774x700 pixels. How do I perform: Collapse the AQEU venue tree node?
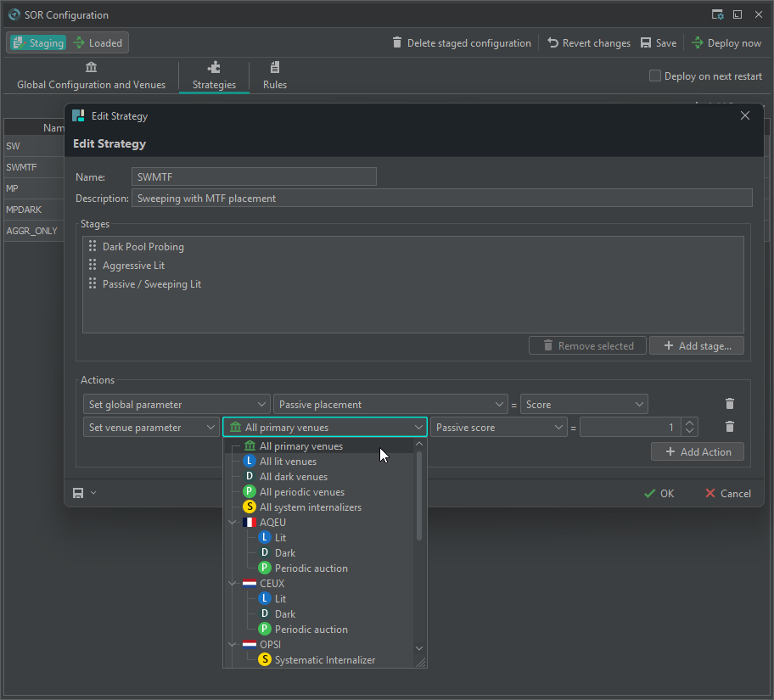coord(233,523)
